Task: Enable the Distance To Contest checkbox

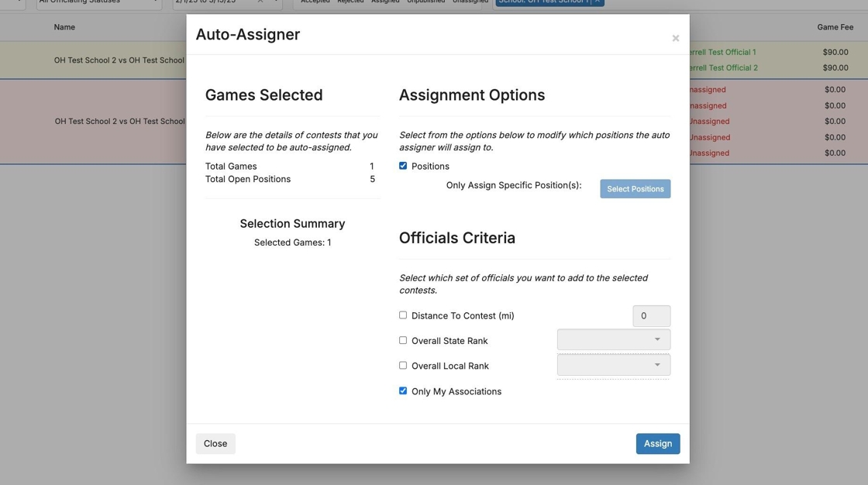Action: 403,315
